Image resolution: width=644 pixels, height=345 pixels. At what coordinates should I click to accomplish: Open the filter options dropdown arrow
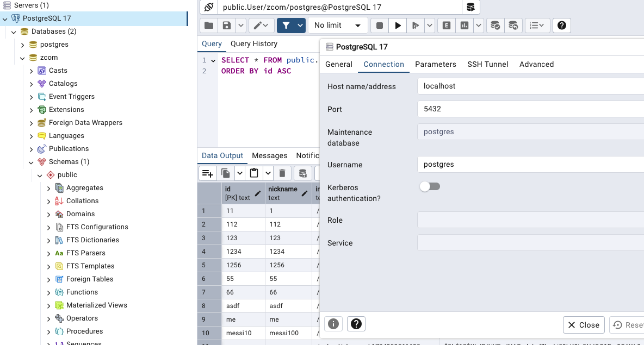click(x=300, y=26)
